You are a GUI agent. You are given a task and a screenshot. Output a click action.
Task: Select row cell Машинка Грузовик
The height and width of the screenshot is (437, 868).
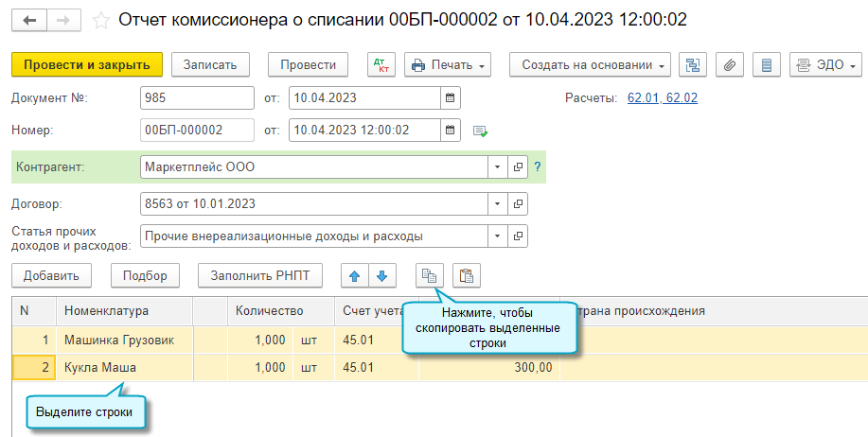click(125, 340)
